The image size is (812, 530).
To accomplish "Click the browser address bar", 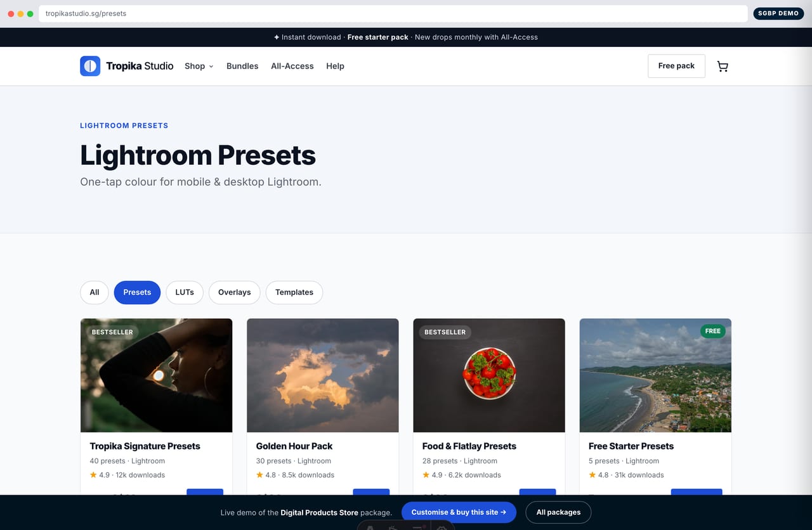I will tap(393, 13).
